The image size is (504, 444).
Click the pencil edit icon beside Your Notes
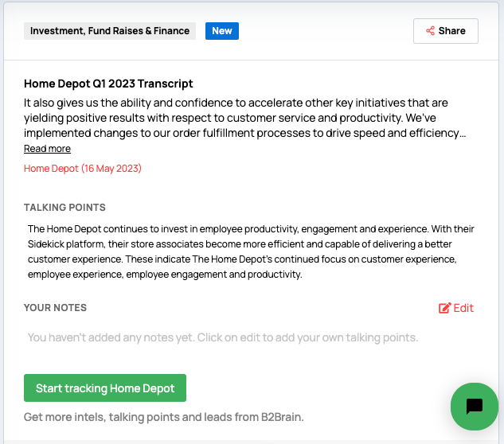point(445,308)
